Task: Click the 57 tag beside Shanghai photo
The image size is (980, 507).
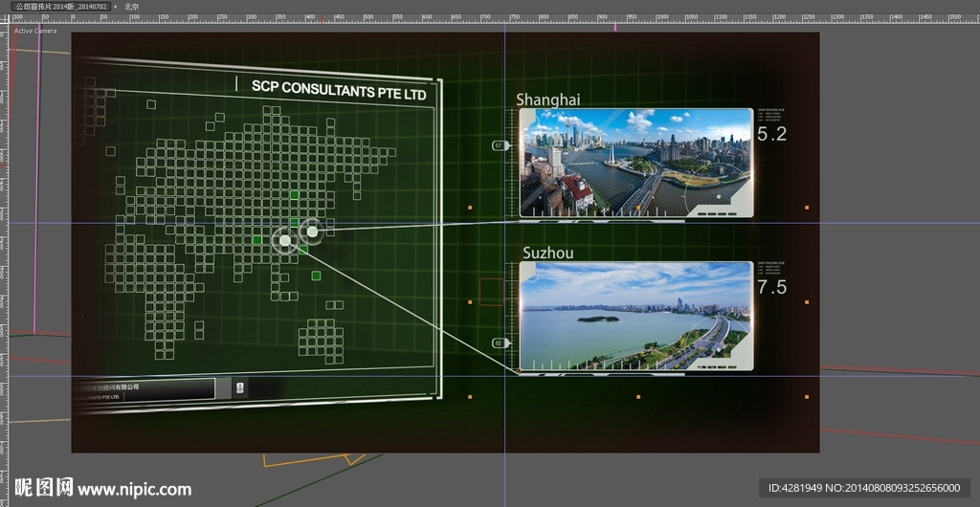Action: tap(499, 145)
